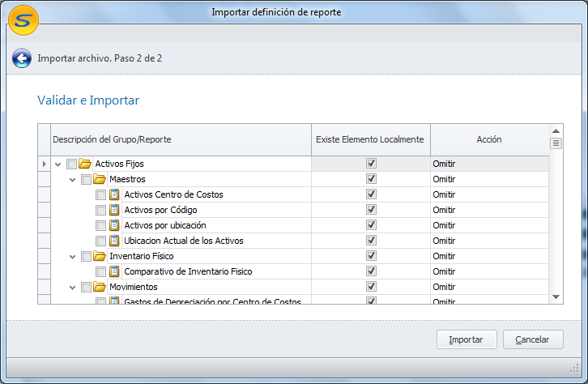588x384 pixels.
Task: Click the Ubicacion Actual de los Activos report icon
Action: pos(114,241)
